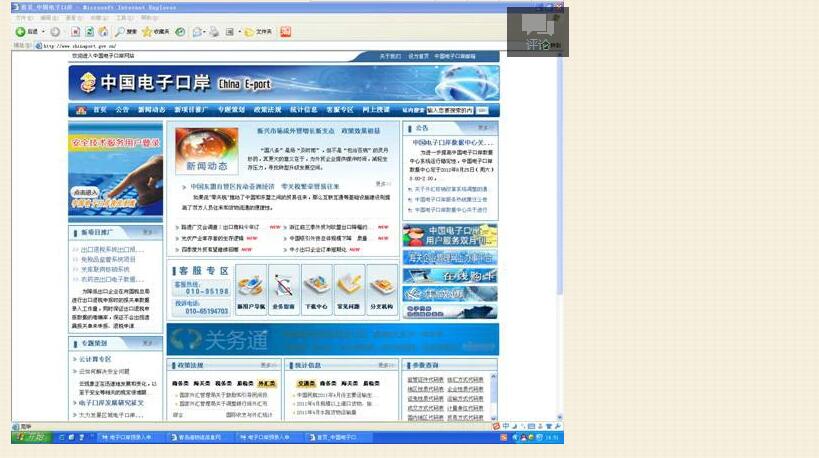
Task: Open the 分支机构 service icon
Action: tap(382, 289)
